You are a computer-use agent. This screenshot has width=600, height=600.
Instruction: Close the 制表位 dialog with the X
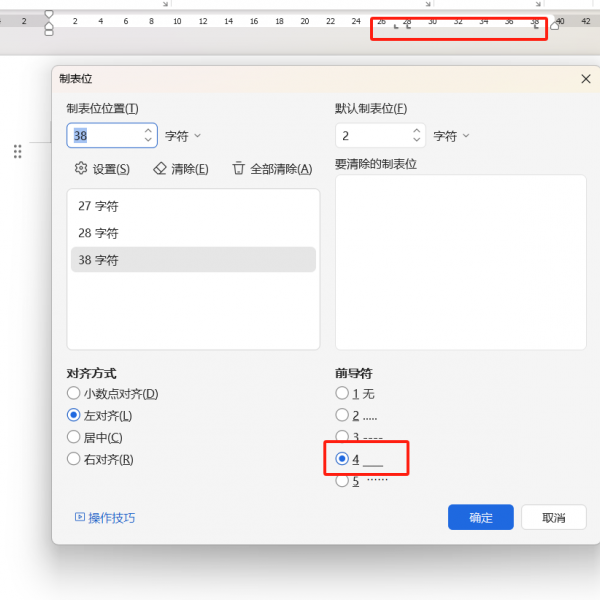click(586, 78)
